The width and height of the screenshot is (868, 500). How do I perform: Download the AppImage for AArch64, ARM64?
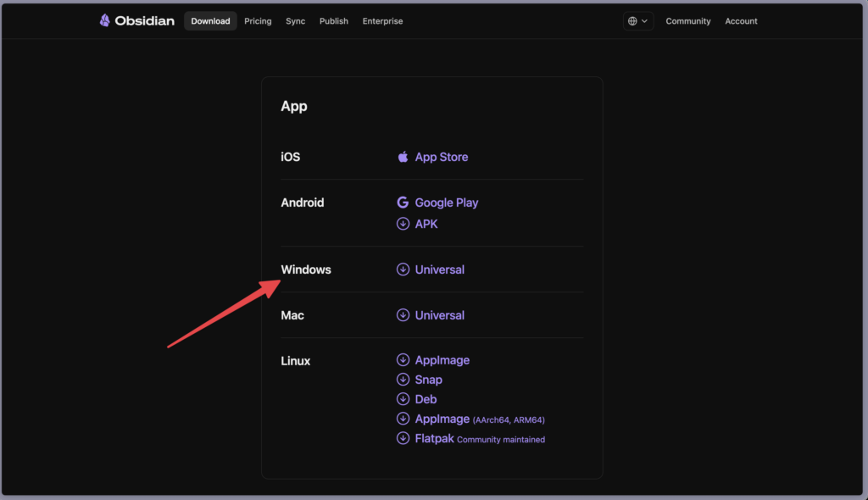click(x=442, y=419)
